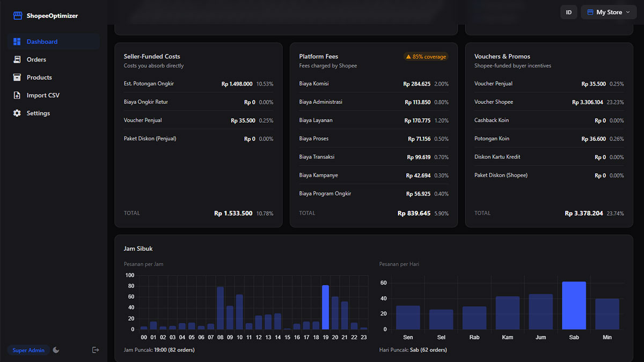The image size is (644, 362).
Task: Click the Pesanan per Jam chart title
Action: click(143, 264)
